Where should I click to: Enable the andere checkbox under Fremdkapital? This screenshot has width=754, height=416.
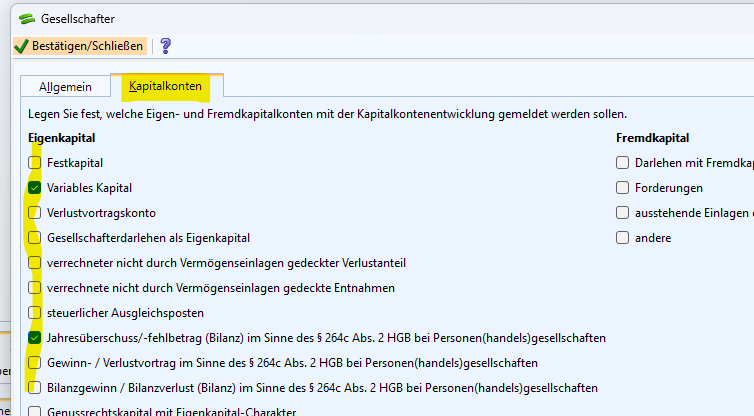(x=623, y=238)
